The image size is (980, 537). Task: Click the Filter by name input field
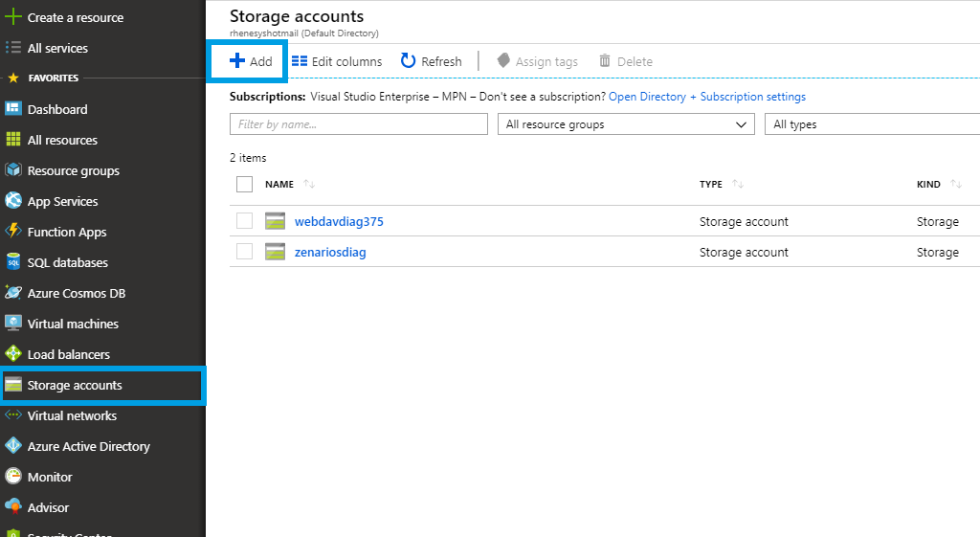tap(359, 124)
